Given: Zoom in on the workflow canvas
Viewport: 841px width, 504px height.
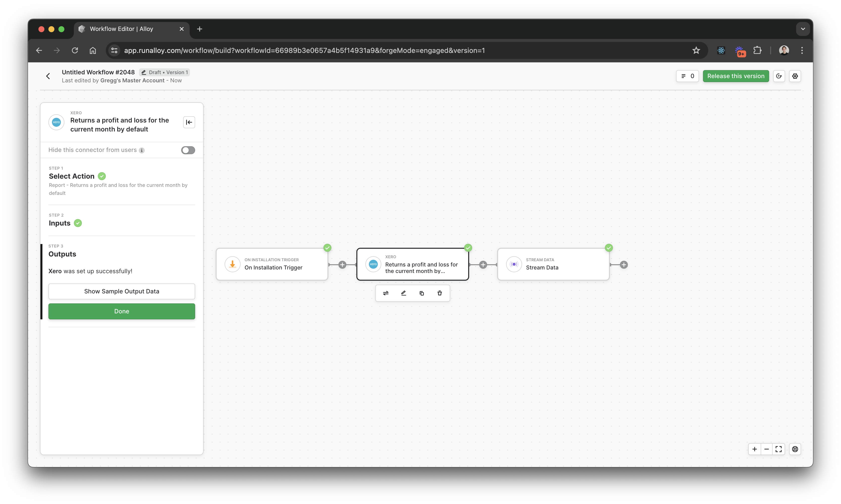Looking at the screenshot, I should pyautogui.click(x=754, y=449).
